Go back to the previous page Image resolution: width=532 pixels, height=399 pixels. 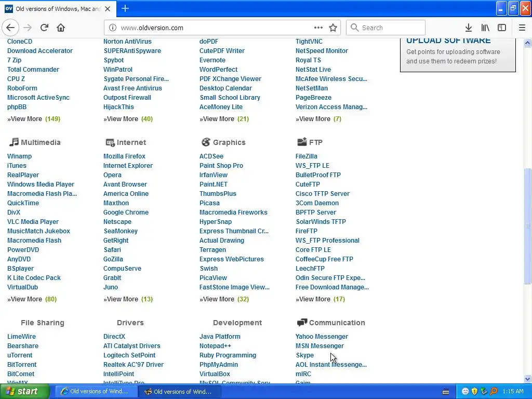[x=10, y=28]
